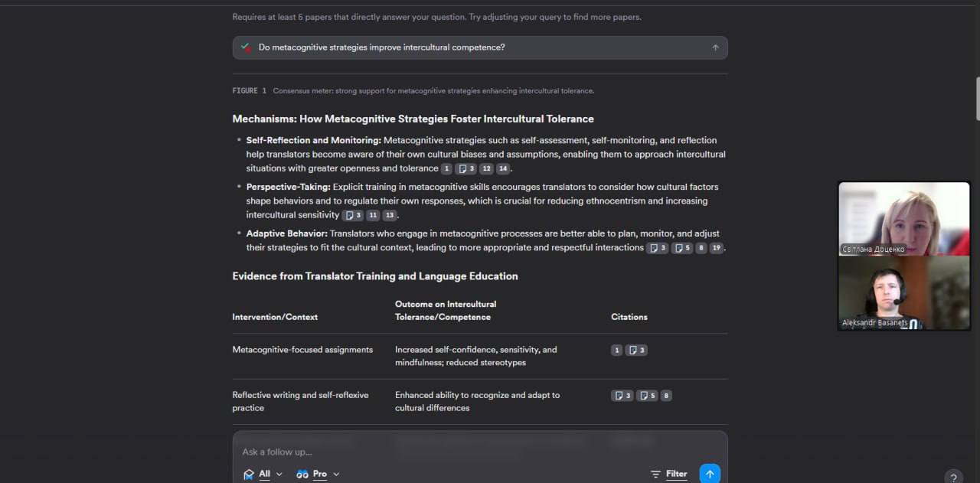Image resolution: width=980 pixels, height=483 pixels.
Task: Click the Filter sliders icon
Action: (x=655, y=475)
